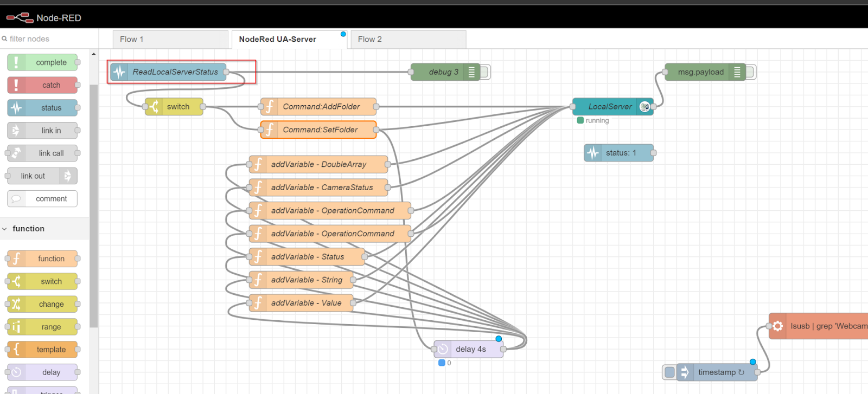This screenshot has width=868, height=394.
Task: Pick the function node from palette
Action: click(x=42, y=259)
